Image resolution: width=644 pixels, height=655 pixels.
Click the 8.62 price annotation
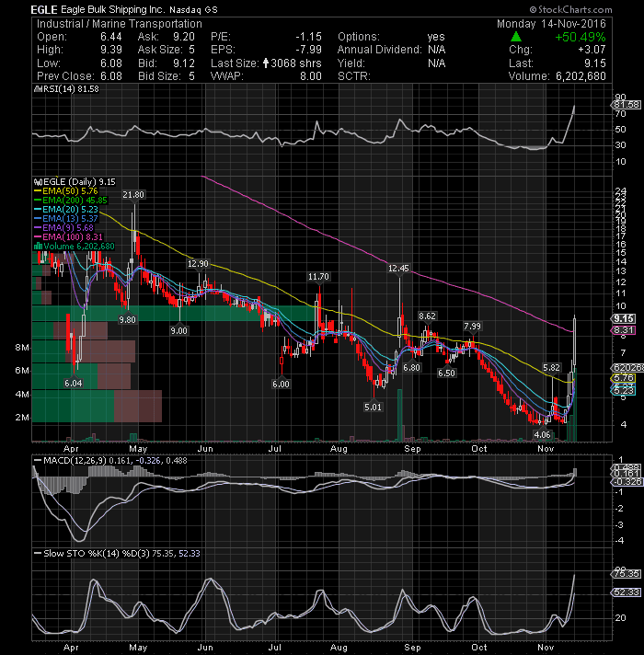427,316
